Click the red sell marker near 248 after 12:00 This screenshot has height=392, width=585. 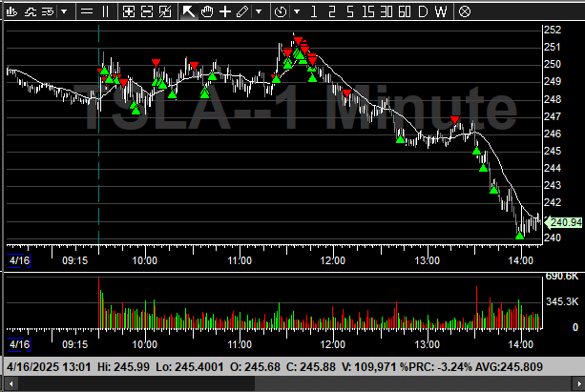pos(347,93)
